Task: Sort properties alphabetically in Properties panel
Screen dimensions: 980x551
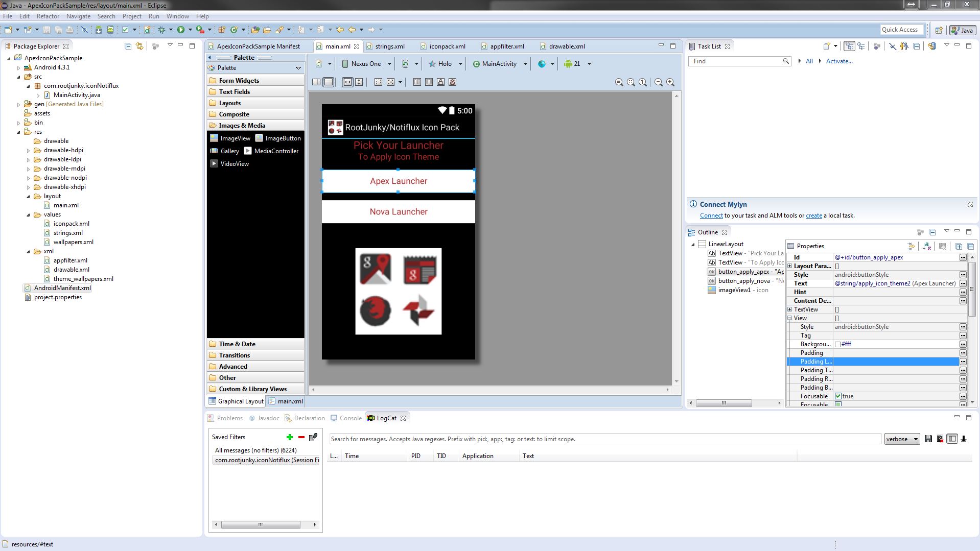Action: pyautogui.click(x=927, y=246)
